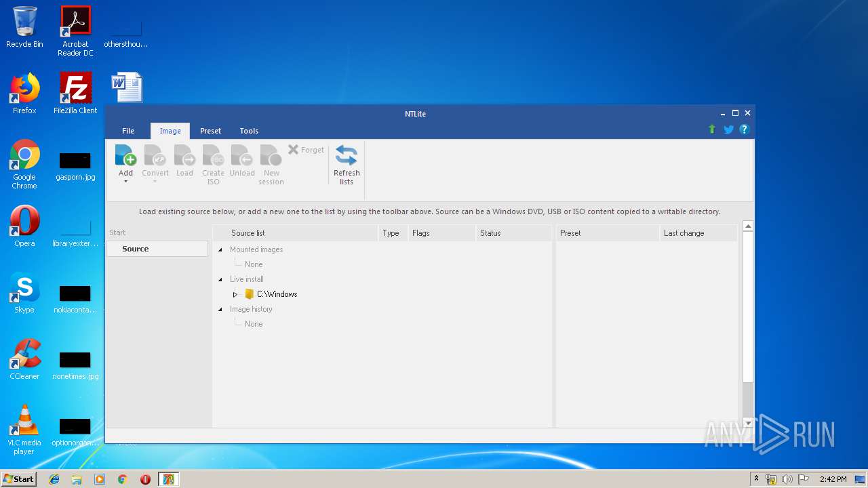Select Source in the left panel

point(157,249)
